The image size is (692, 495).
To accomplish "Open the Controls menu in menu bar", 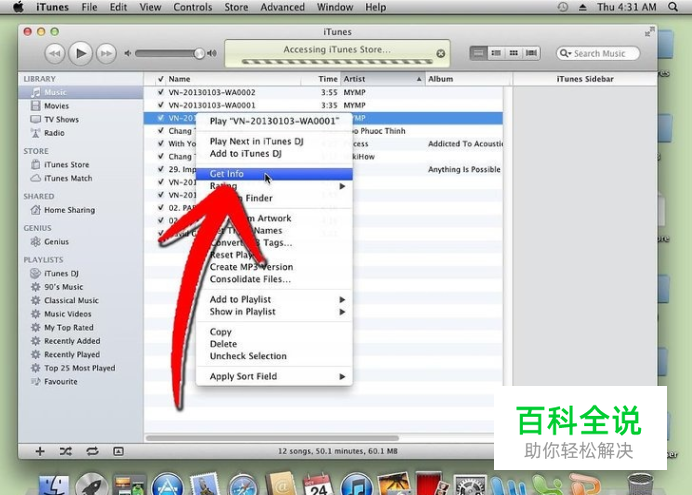I will tap(192, 7).
